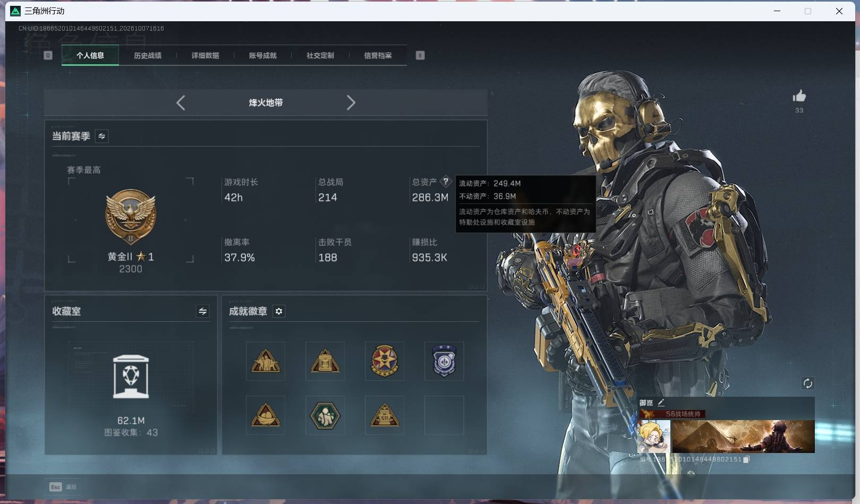Image resolution: width=860 pixels, height=504 pixels.
Task: Select the 信誉档案 tab
Action: pyautogui.click(x=378, y=55)
